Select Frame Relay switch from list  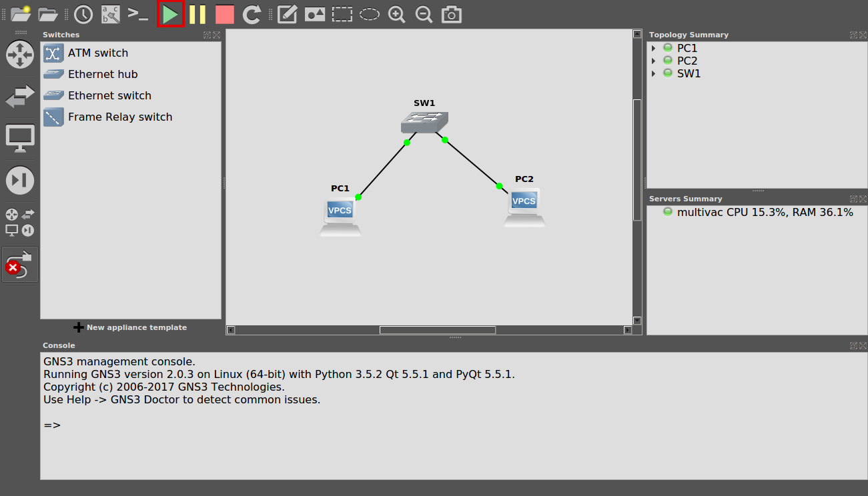pyautogui.click(x=131, y=117)
